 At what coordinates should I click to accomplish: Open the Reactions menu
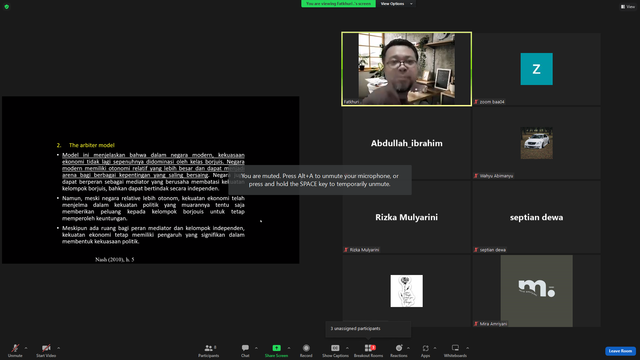(x=399, y=350)
